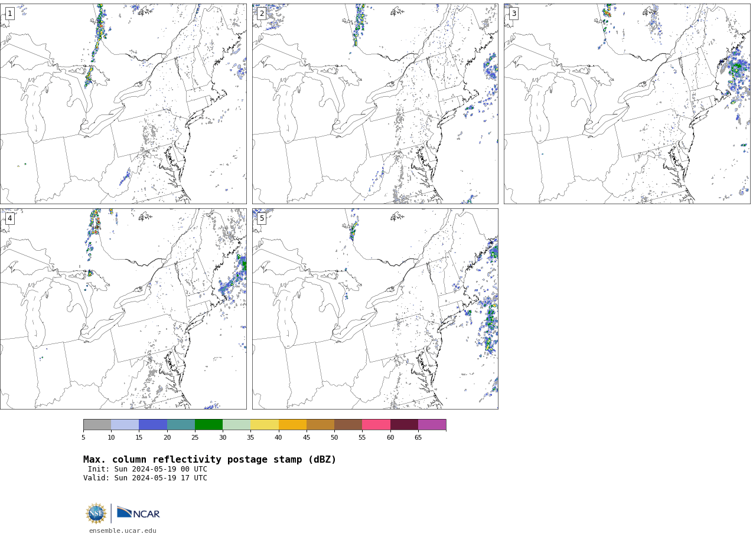Image resolution: width=756 pixels, height=537 pixels.
Task: Click the gray 5-10 dBZ color swatch
Action: click(97, 425)
